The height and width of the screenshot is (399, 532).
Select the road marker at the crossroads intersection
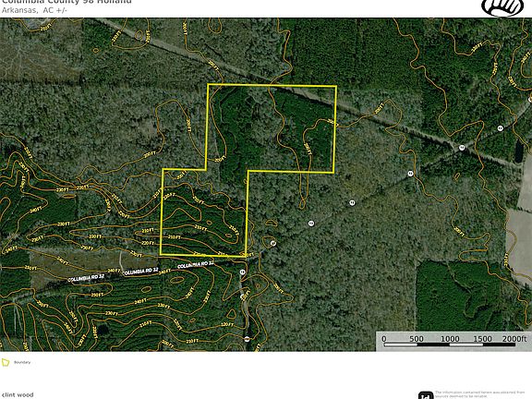(462, 148)
